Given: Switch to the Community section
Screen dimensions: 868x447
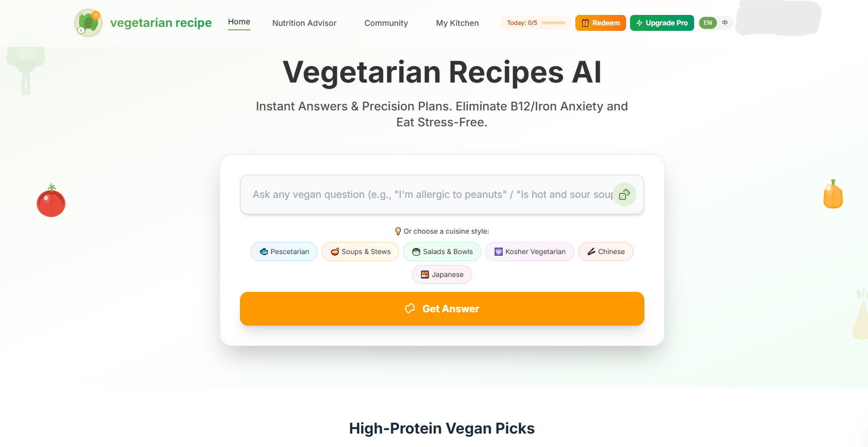Looking at the screenshot, I should 386,23.
